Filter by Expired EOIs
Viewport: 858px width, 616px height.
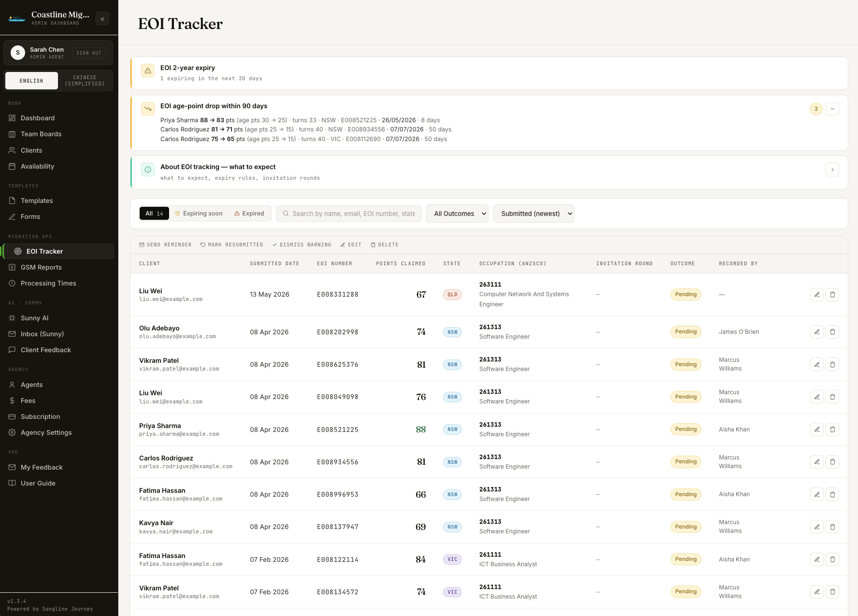click(249, 214)
